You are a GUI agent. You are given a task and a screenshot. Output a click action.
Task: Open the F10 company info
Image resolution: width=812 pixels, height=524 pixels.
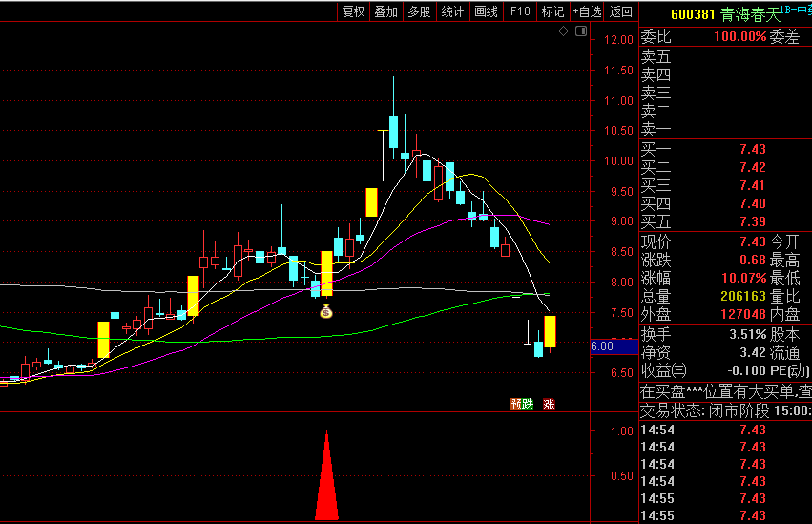pos(520,11)
